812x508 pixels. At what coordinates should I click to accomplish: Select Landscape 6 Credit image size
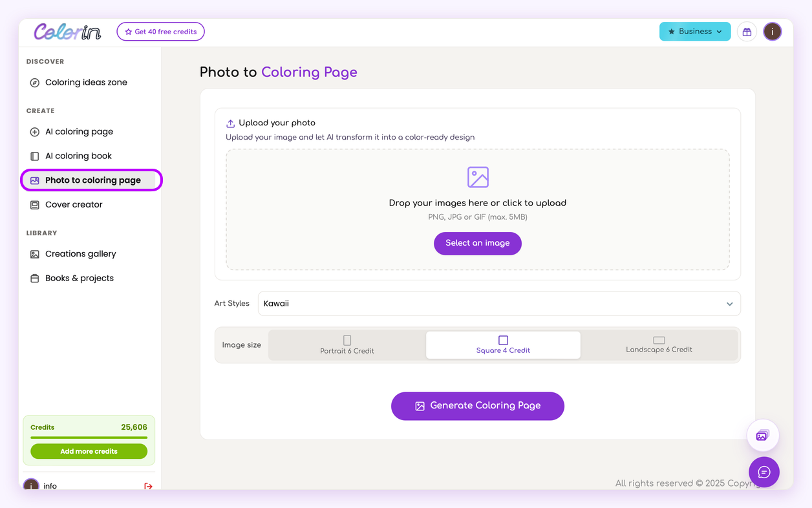pyautogui.click(x=659, y=345)
